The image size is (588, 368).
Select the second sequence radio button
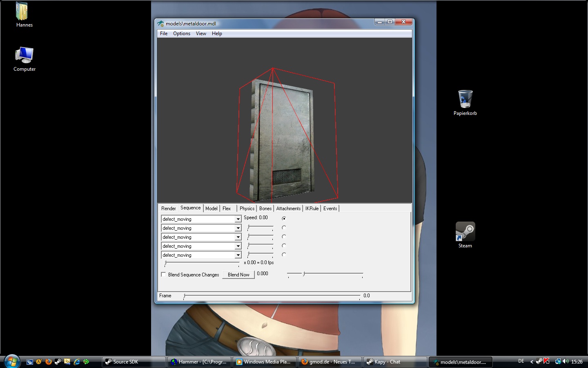284,227
